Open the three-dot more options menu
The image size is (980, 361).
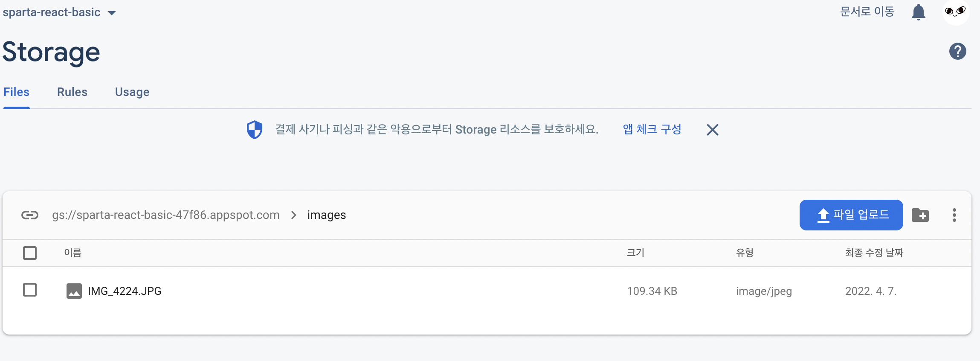pos(954,215)
